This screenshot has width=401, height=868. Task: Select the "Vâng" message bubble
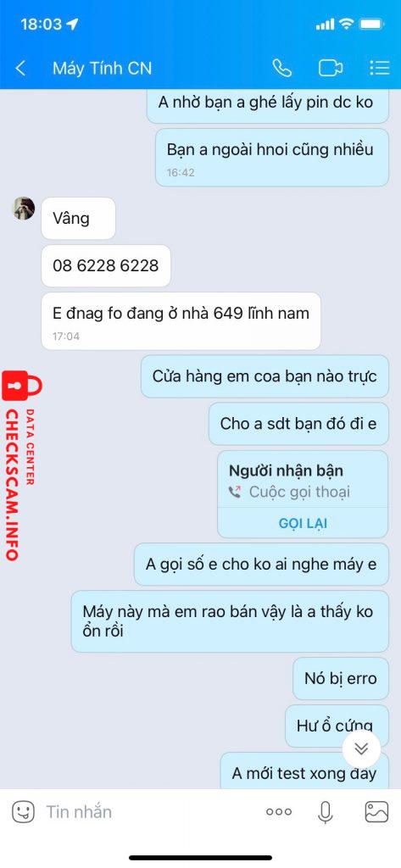(x=78, y=218)
